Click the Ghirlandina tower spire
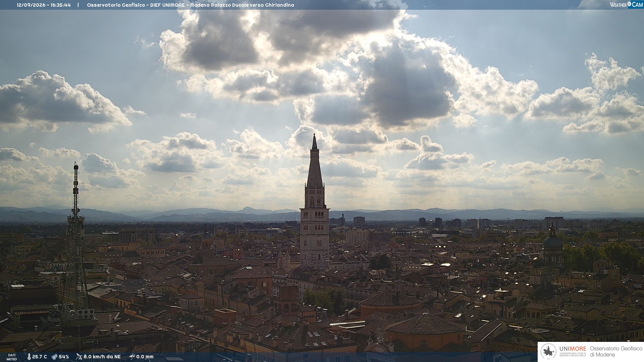644x362 pixels. (315, 161)
